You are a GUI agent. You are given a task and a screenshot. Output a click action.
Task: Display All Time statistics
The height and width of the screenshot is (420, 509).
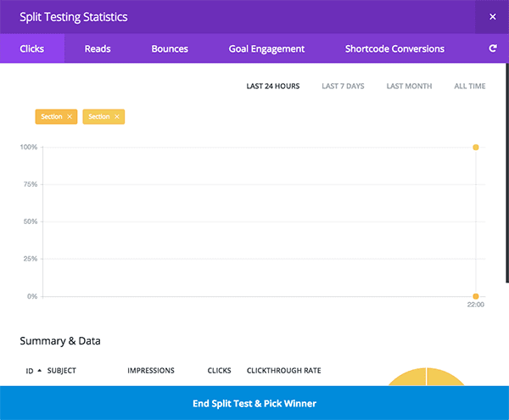point(470,87)
